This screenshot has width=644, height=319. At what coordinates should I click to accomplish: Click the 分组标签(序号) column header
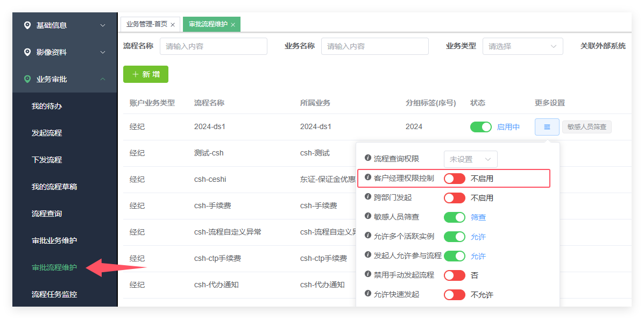tap(431, 103)
